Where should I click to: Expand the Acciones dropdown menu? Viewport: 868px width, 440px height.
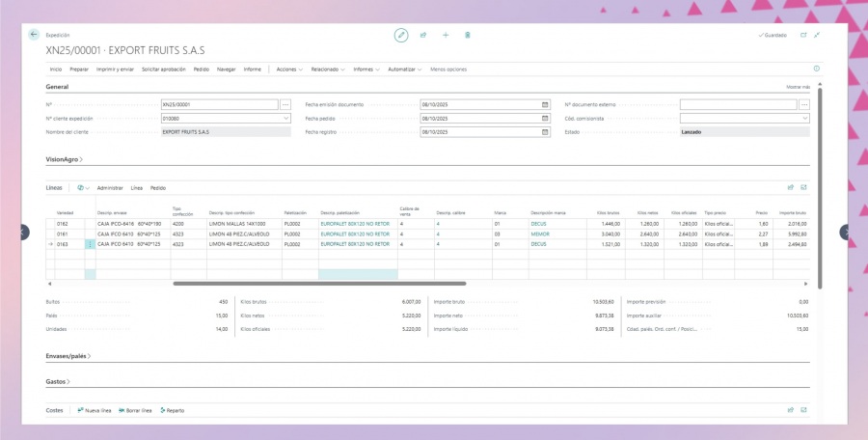tap(289, 69)
